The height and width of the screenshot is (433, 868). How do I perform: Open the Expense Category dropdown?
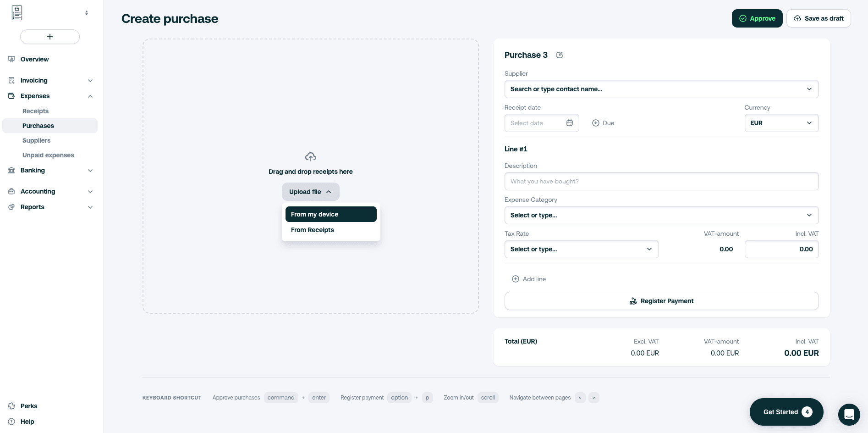661,215
